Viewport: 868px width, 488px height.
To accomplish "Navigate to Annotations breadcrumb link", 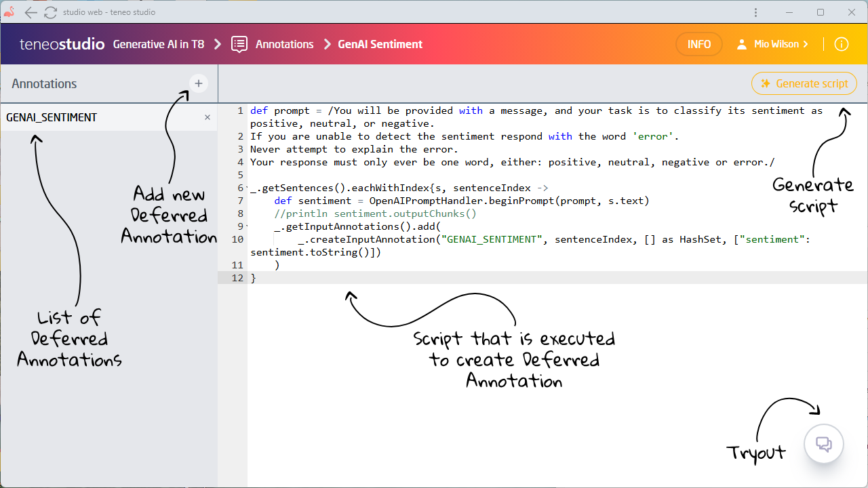I will [x=284, y=44].
